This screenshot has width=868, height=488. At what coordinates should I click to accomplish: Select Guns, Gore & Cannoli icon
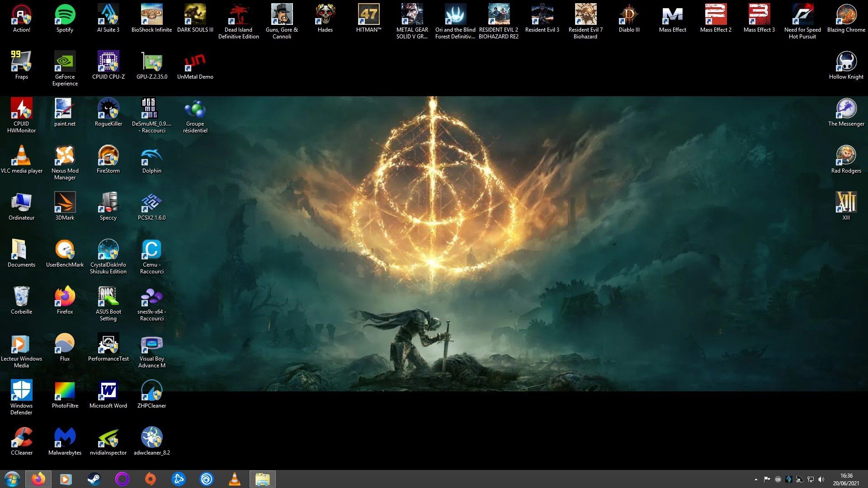pyautogui.click(x=282, y=21)
